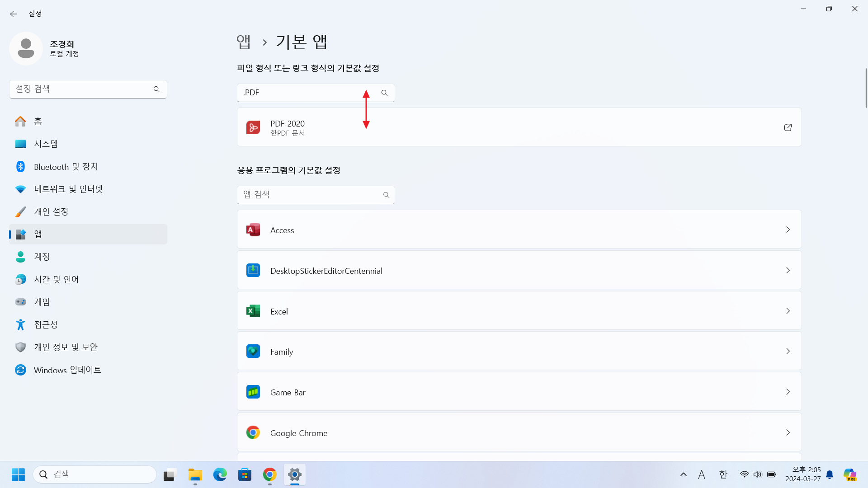This screenshot has width=868, height=488.
Task: Click the 조경희 user avatar icon
Action: [x=26, y=48]
